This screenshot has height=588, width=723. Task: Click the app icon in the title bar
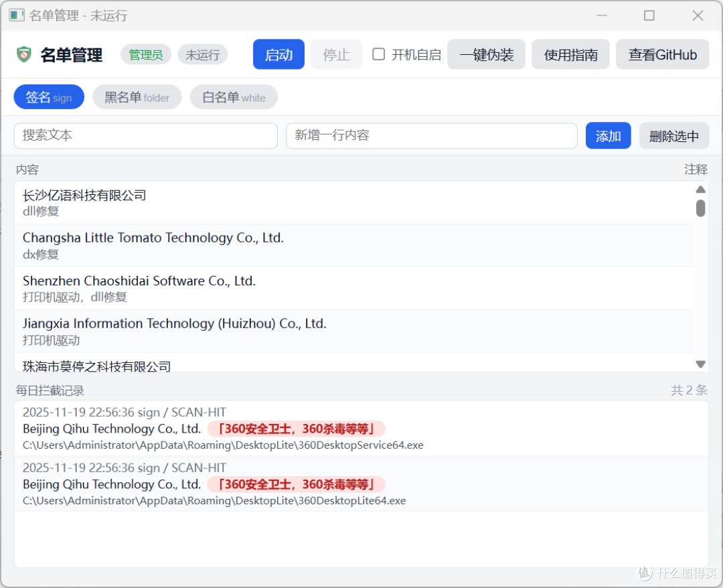click(x=17, y=15)
